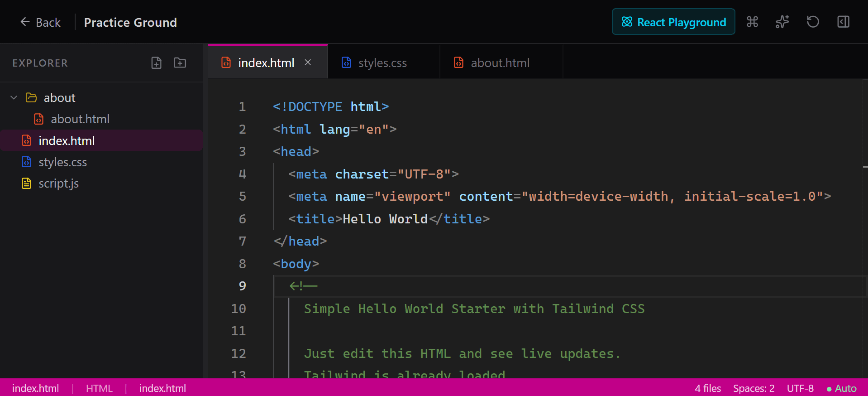Image resolution: width=868 pixels, height=396 pixels.
Task: Click the 'Just edit this HTML' comment line
Action: point(462,353)
